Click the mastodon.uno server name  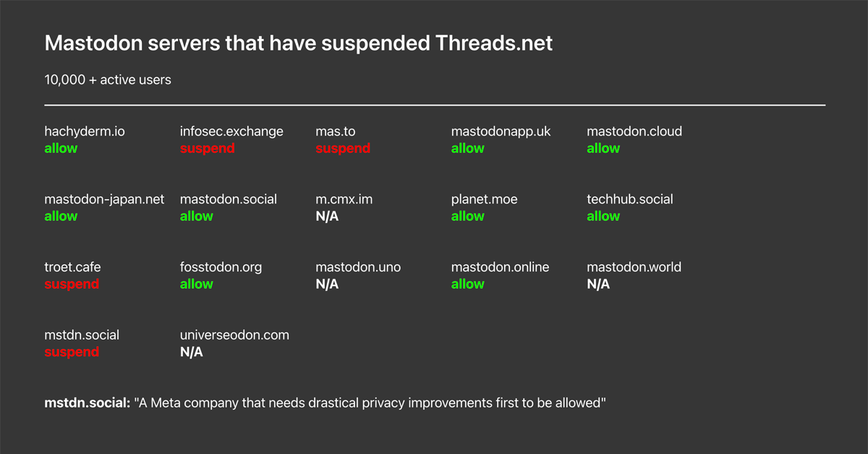[x=358, y=267]
